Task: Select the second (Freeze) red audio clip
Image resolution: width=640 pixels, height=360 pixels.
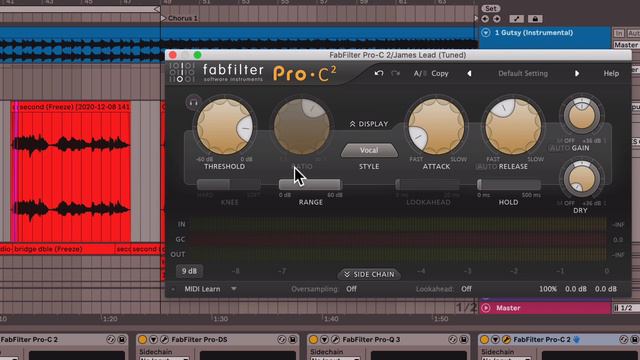Action: pyautogui.click(x=71, y=172)
